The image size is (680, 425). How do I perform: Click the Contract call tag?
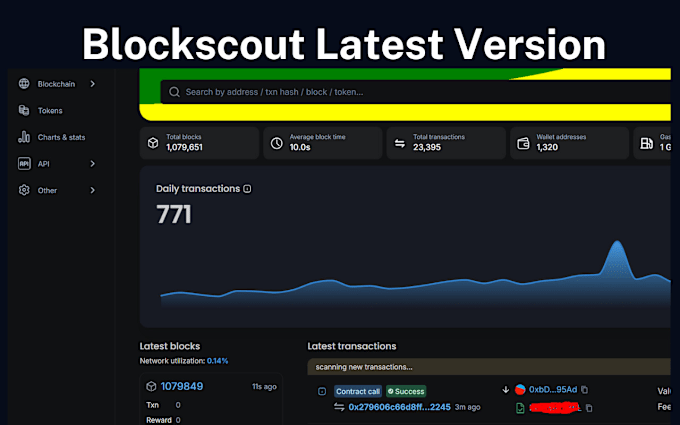click(358, 391)
